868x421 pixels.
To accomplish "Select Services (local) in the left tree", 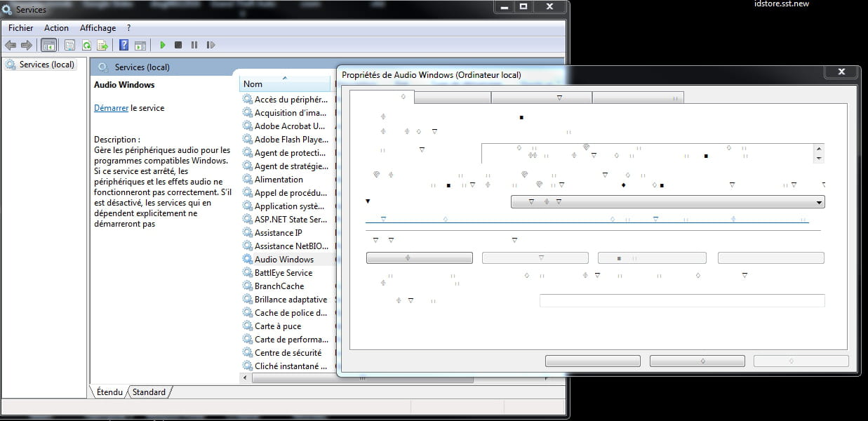I will pyautogui.click(x=46, y=65).
